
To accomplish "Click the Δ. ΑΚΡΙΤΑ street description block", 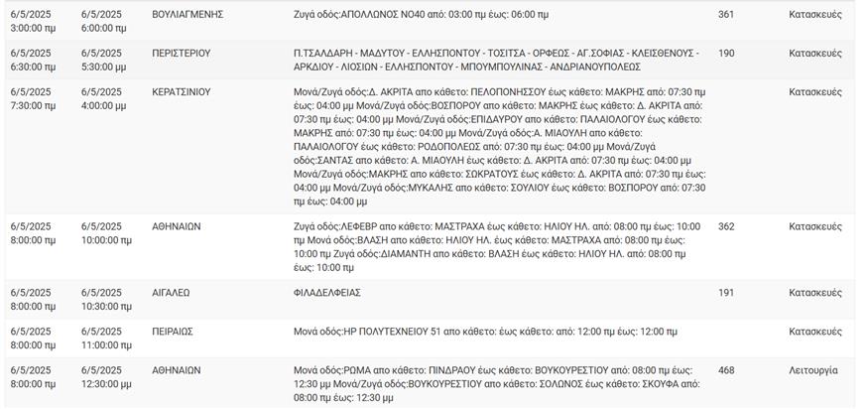I will 500,146.
